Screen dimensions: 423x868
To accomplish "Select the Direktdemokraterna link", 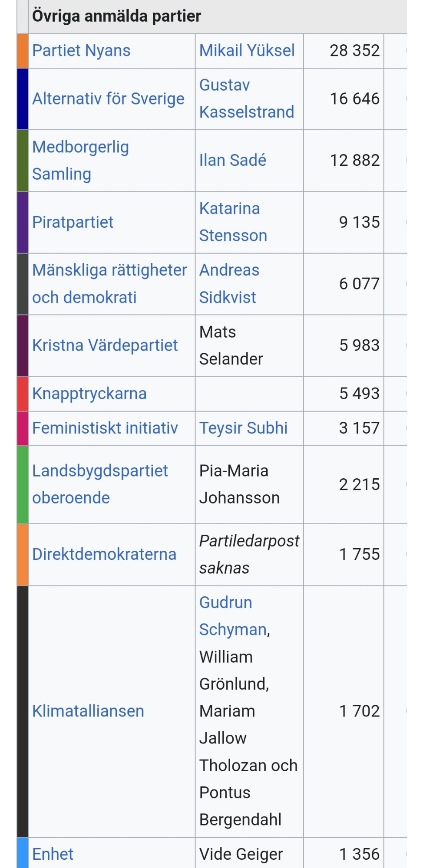I will tap(104, 554).
